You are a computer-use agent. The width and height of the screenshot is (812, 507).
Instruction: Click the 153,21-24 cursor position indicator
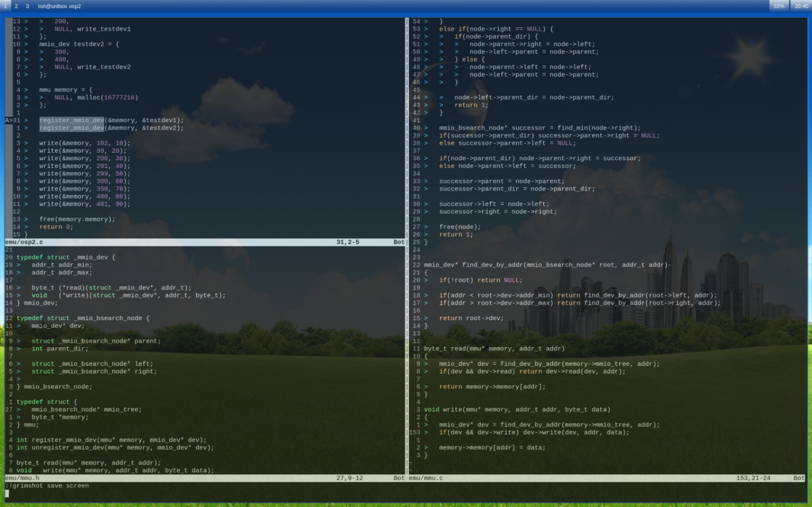coord(753,478)
